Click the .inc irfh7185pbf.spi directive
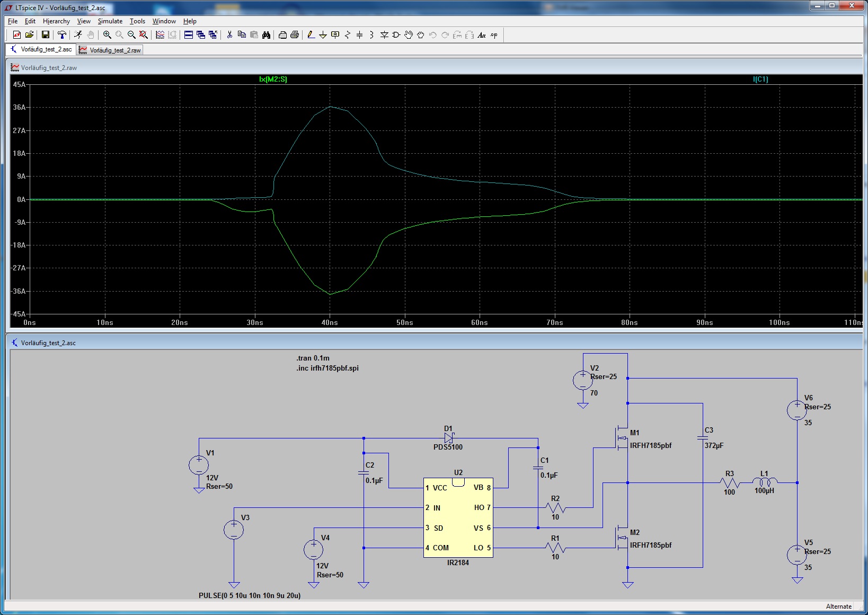Screen dimensions: 868x615 327,368
